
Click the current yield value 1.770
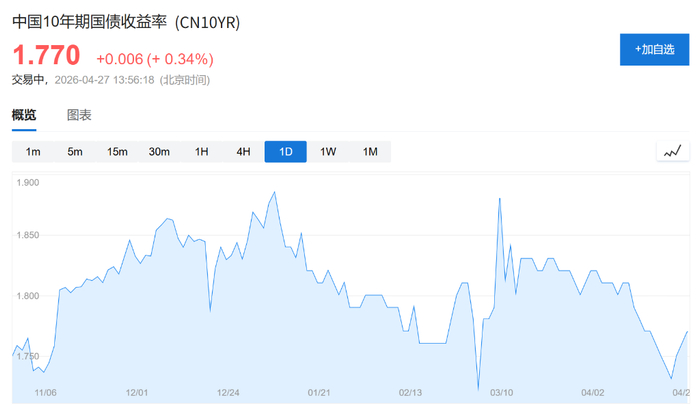click(46, 55)
